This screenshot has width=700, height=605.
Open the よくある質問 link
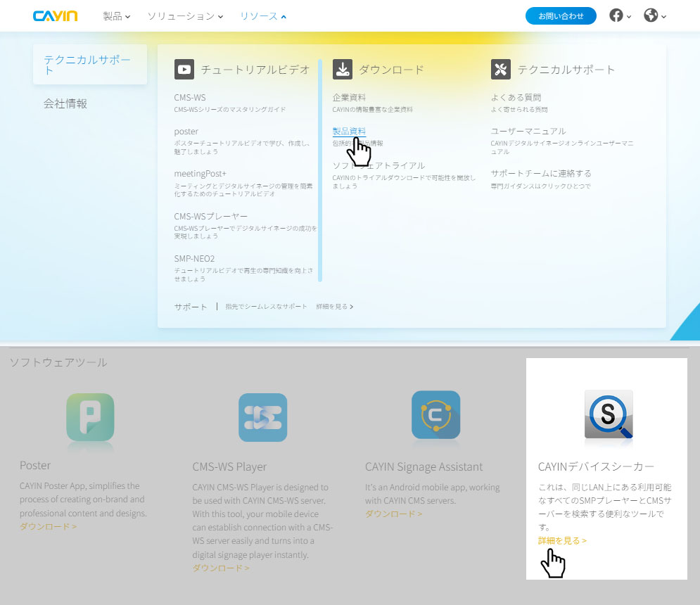pyautogui.click(x=516, y=97)
